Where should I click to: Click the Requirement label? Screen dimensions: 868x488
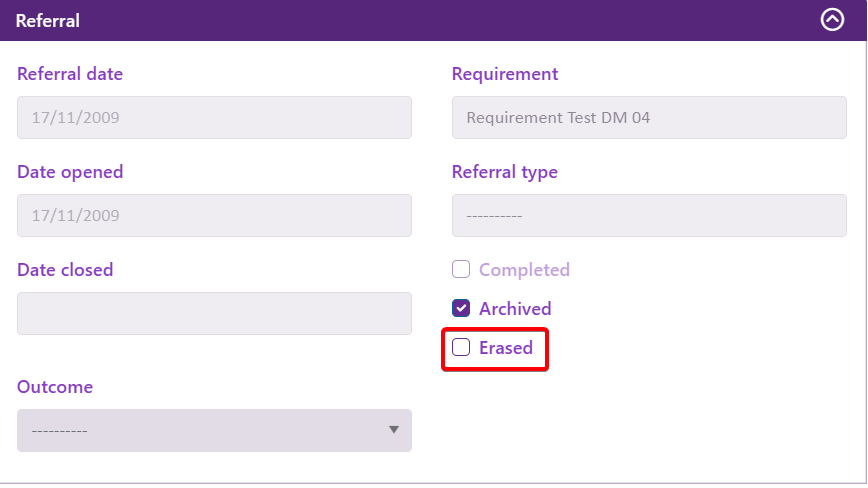[x=505, y=74]
